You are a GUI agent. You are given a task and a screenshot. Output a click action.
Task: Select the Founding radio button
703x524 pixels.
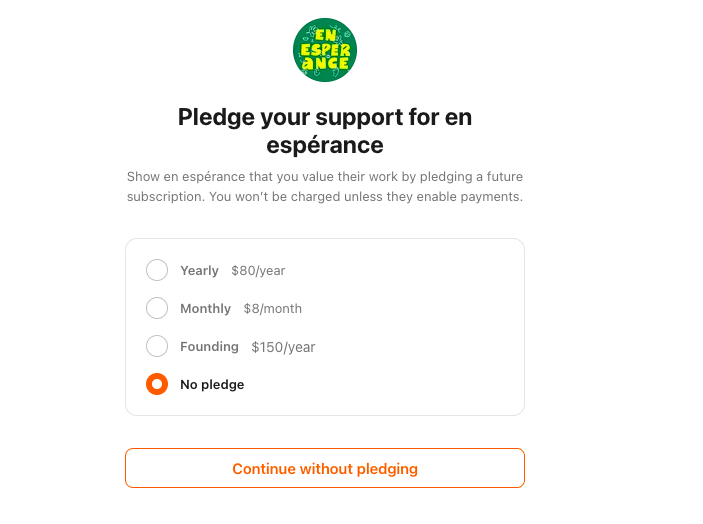tap(157, 346)
